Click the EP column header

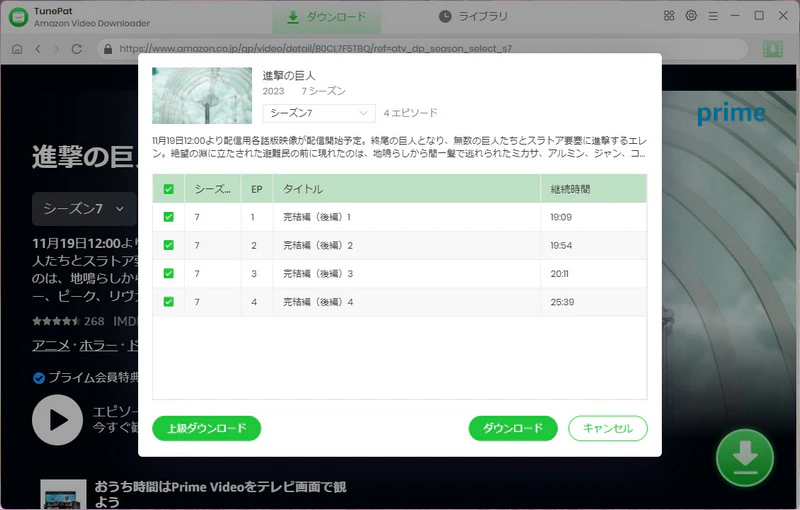coord(257,189)
